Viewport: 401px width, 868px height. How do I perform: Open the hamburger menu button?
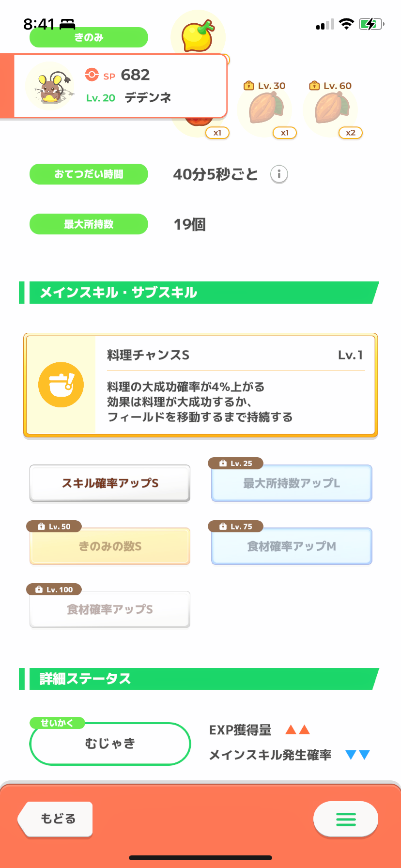click(346, 819)
